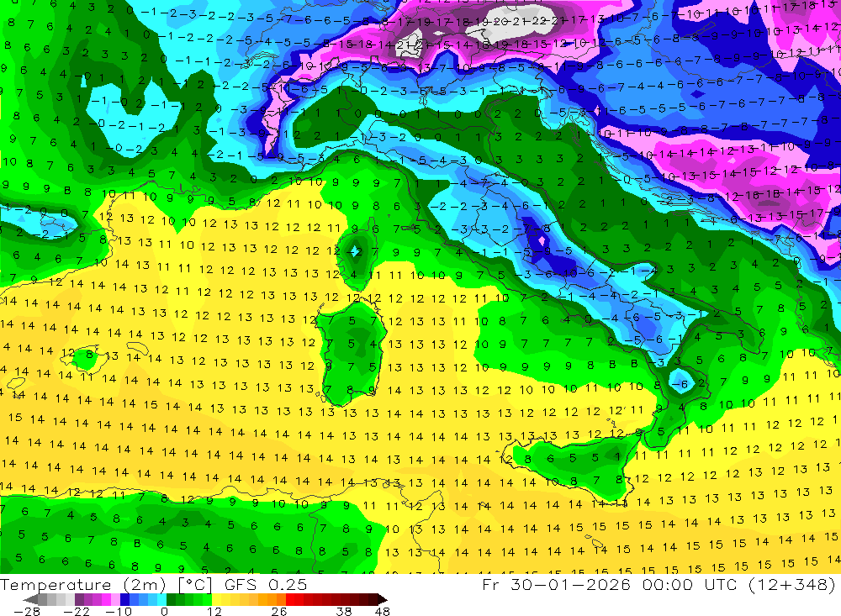The height and width of the screenshot is (616, 841).
Task: Click the '-6' cold spot in Calabria
Action: coord(681,383)
